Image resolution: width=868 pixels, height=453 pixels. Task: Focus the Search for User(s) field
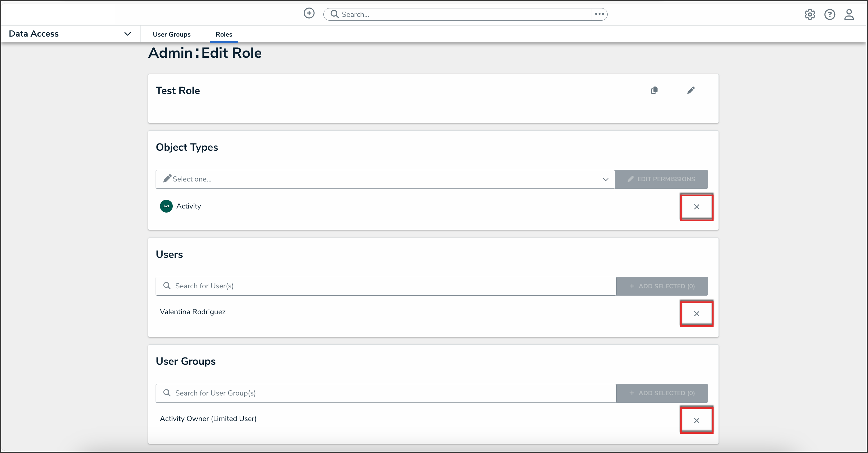[386, 286]
